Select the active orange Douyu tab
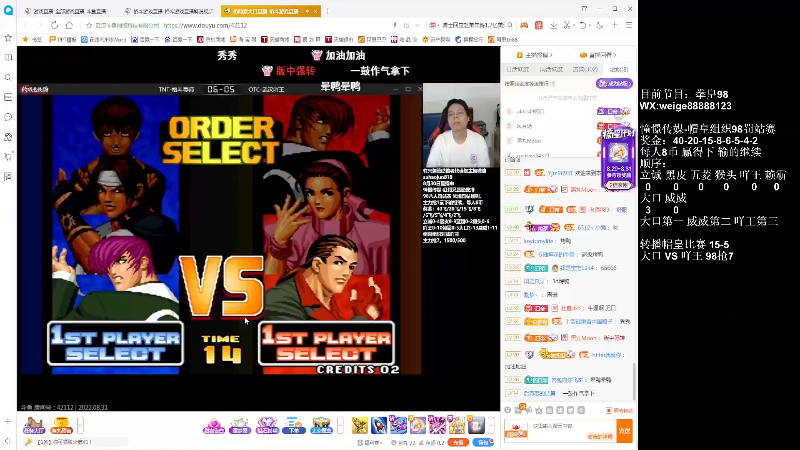The width and height of the screenshot is (800, 450). pos(271,11)
